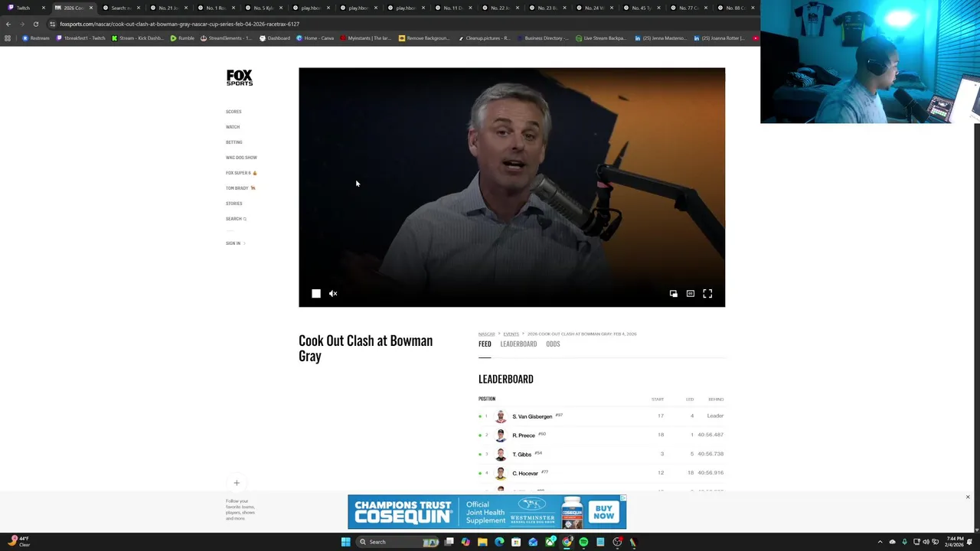Close the bottom banner ad with X
This screenshot has height=551, width=980.
pos(968,497)
